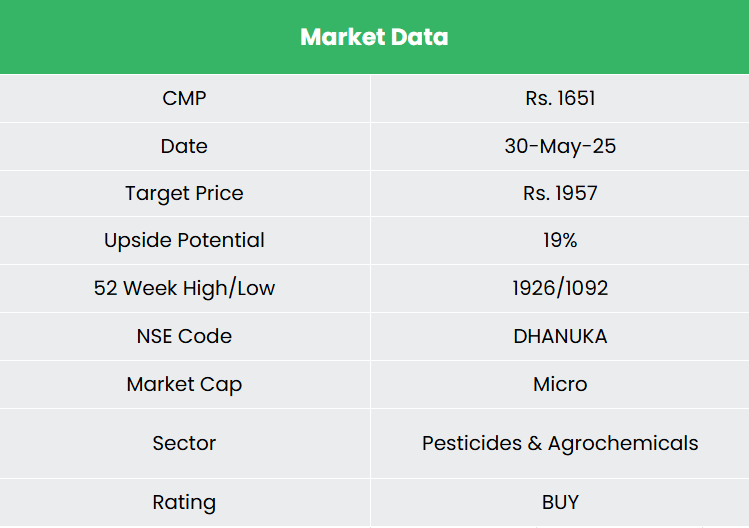Select the Sector row label
The width and height of the screenshot is (749, 528).
pos(184,442)
